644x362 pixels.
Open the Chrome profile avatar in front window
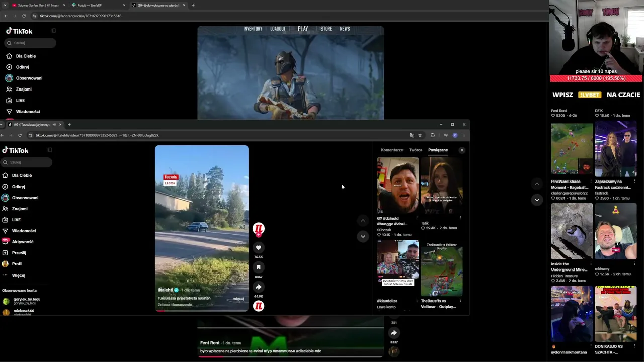455,135
